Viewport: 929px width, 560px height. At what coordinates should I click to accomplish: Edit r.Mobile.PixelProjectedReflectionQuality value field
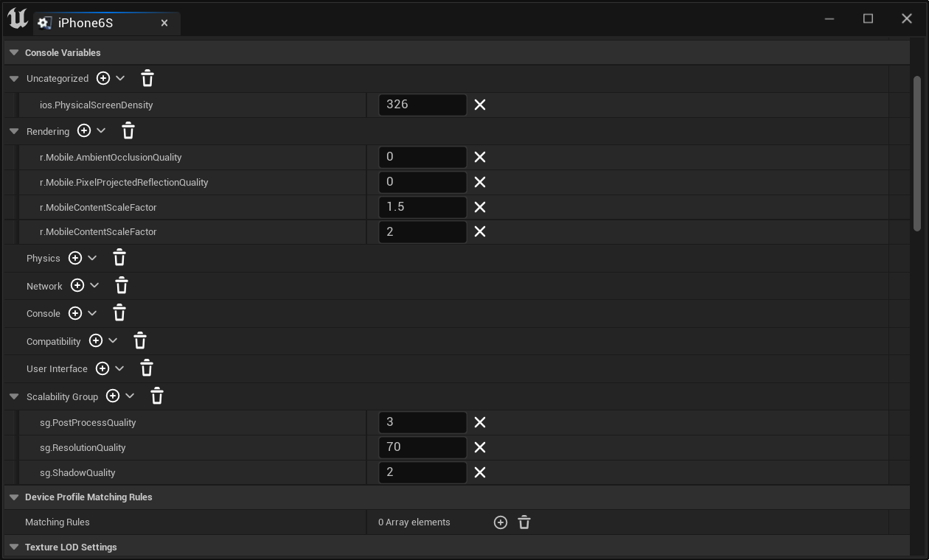pos(422,182)
